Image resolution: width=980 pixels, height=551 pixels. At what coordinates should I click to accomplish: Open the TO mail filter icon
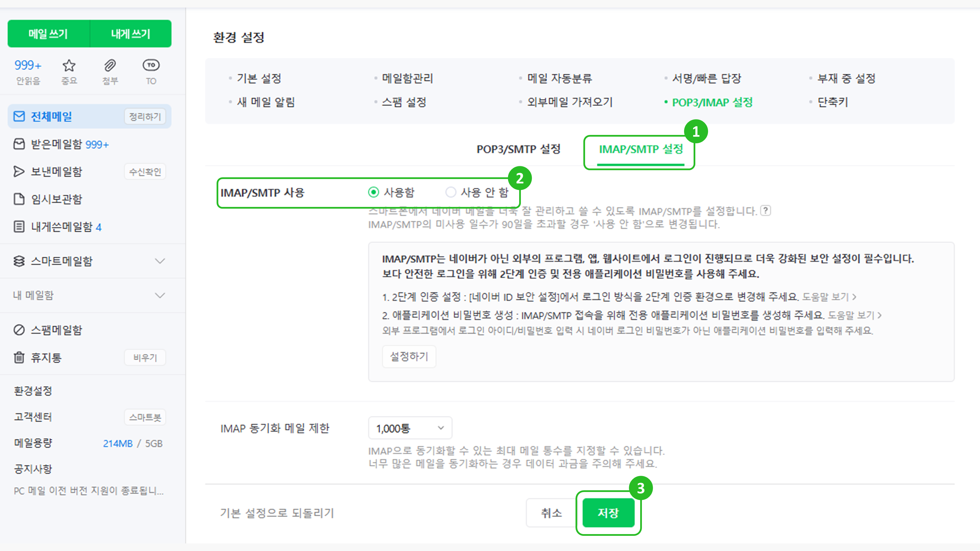(151, 65)
